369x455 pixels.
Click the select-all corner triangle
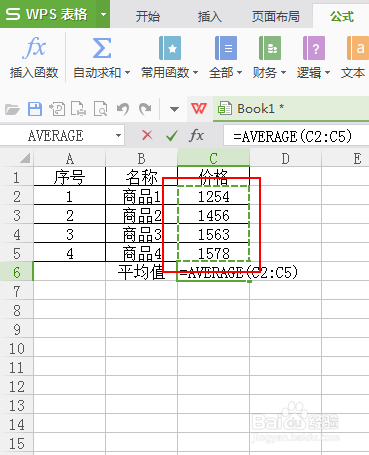(25, 158)
